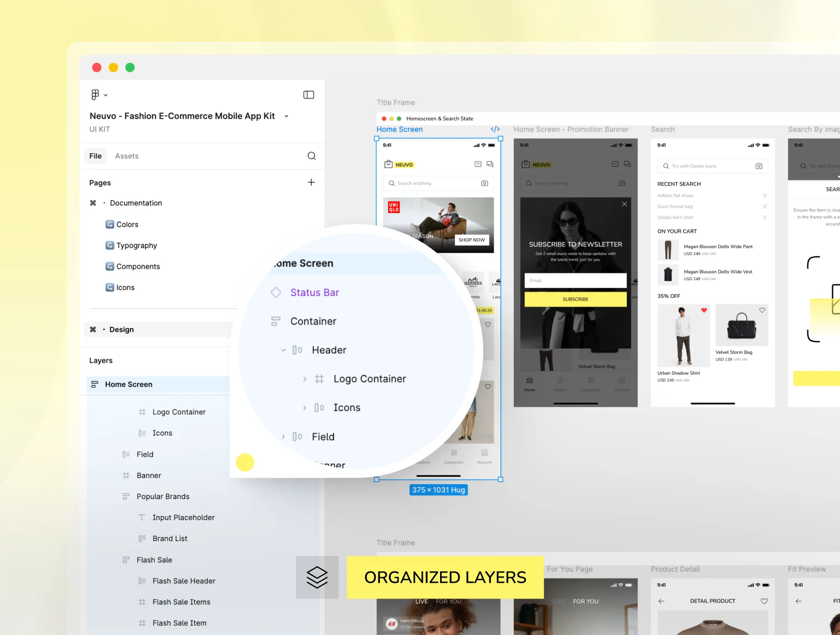This screenshot has height=635, width=840.
Task: Remove Uniqlo red t-shirt recent search
Action: click(x=765, y=218)
